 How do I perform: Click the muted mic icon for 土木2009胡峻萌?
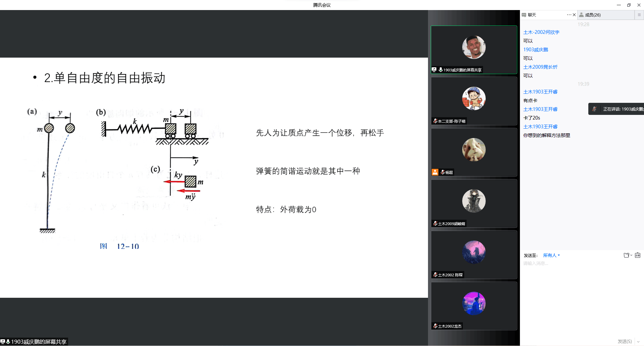tap(435, 223)
